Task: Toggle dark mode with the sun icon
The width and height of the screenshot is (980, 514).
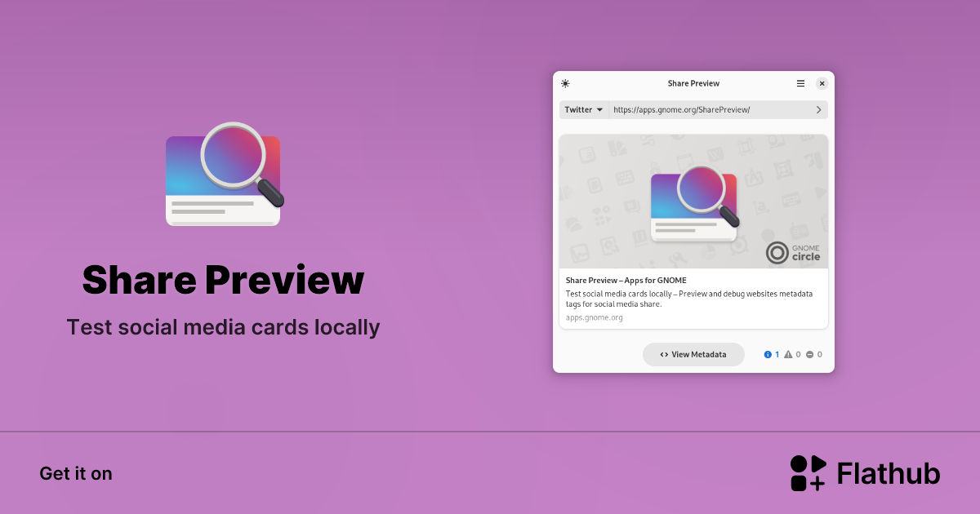Action: (x=565, y=83)
